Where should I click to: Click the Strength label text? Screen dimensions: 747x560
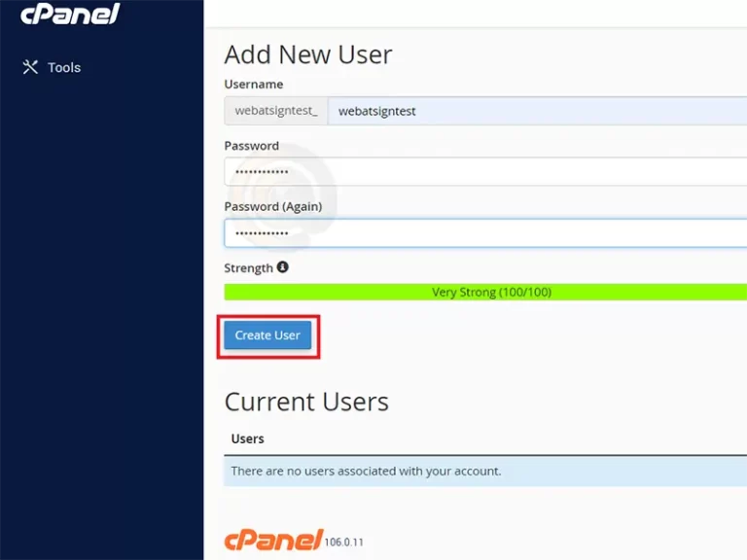[x=248, y=267]
